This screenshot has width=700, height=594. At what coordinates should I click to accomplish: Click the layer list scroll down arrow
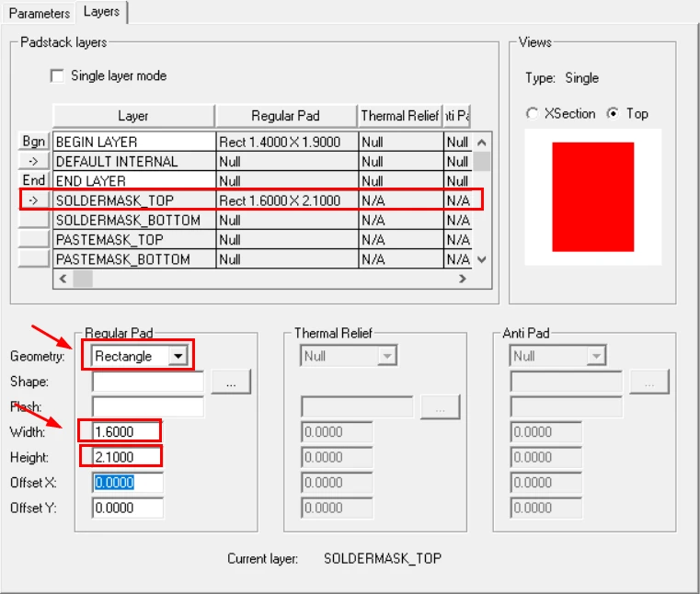click(482, 259)
